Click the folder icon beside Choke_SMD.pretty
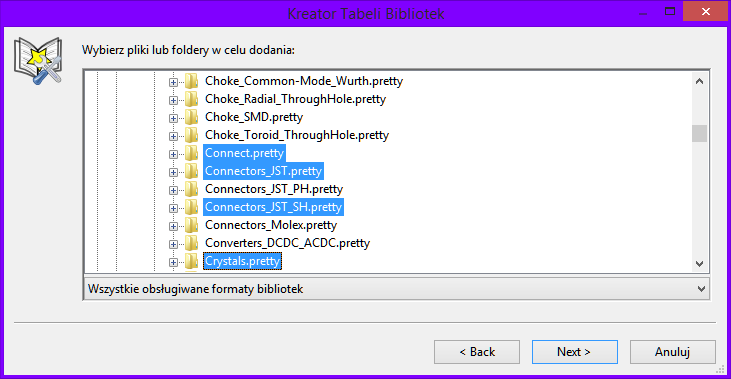 tap(191, 117)
